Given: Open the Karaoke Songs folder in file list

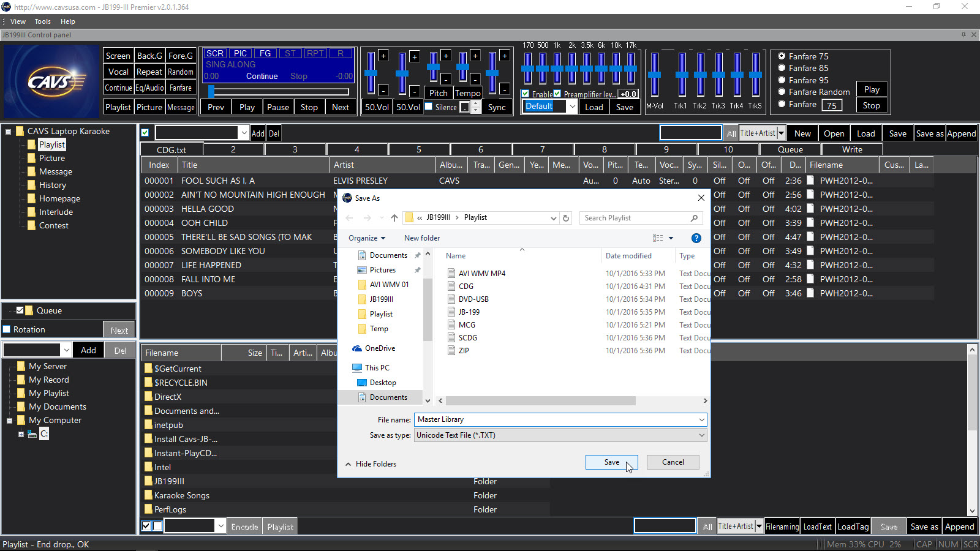Looking at the screenshot, I should tap(177, 495).
